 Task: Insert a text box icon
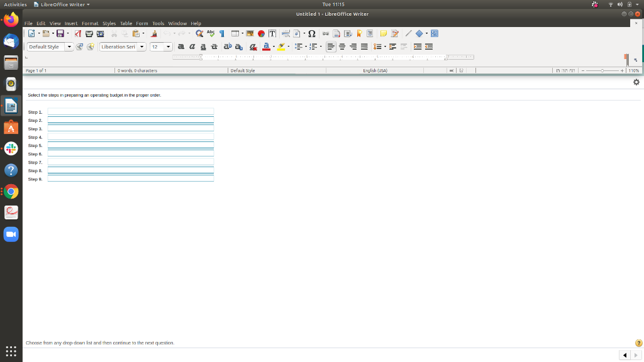(272, 34)
